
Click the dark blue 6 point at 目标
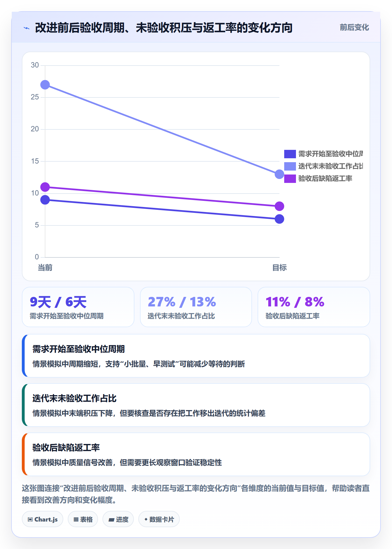pyautogui.click(x=279, y=219)
